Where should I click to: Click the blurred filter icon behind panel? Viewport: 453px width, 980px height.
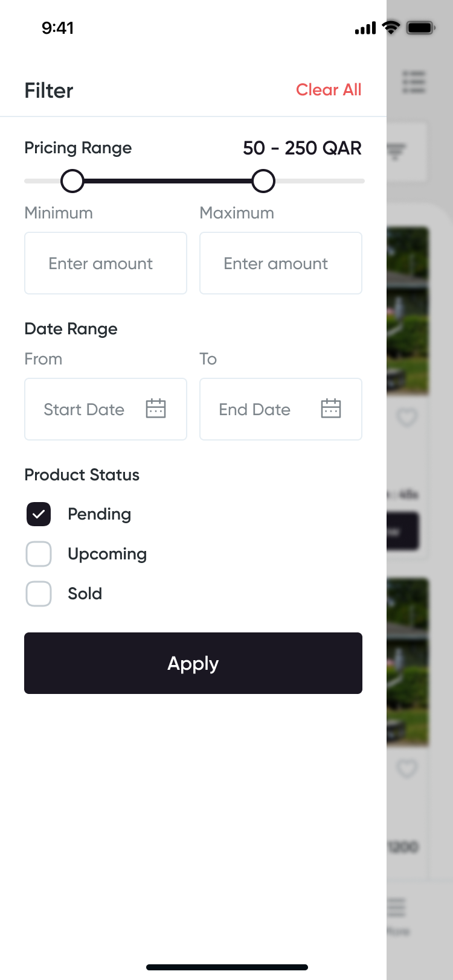[x=397, y=151]
